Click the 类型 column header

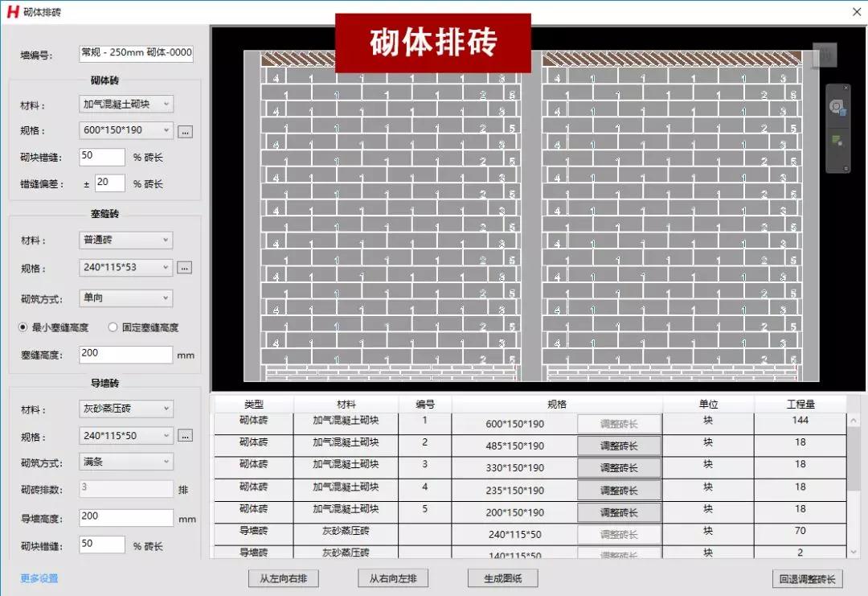[254, 405]
